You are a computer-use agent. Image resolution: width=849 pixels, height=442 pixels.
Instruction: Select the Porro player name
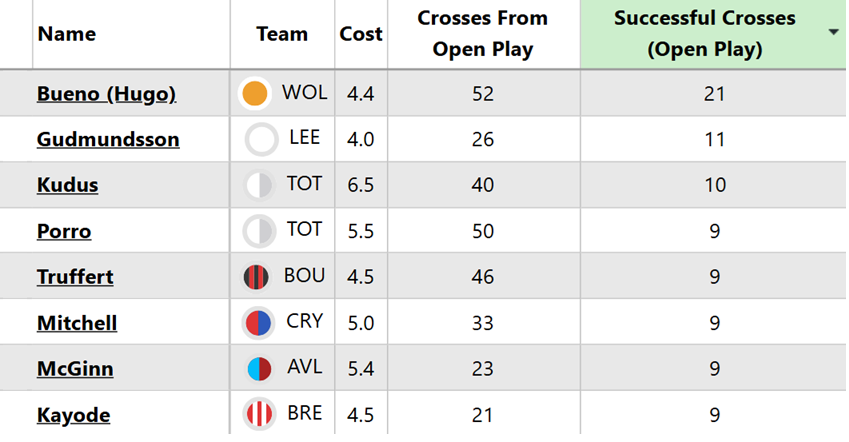[64, 232]
